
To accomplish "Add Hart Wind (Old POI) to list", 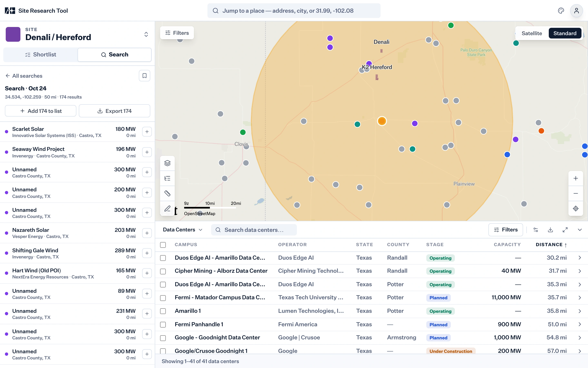I will [147, 273].
